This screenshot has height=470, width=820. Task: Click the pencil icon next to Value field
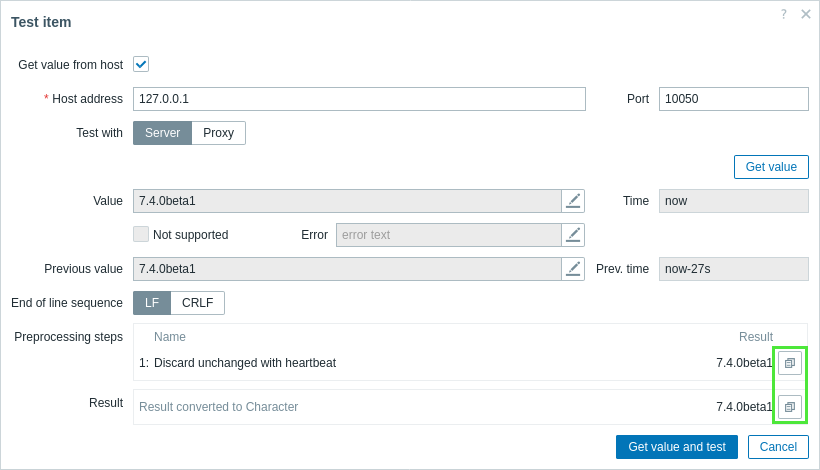[x=573, y=201]
